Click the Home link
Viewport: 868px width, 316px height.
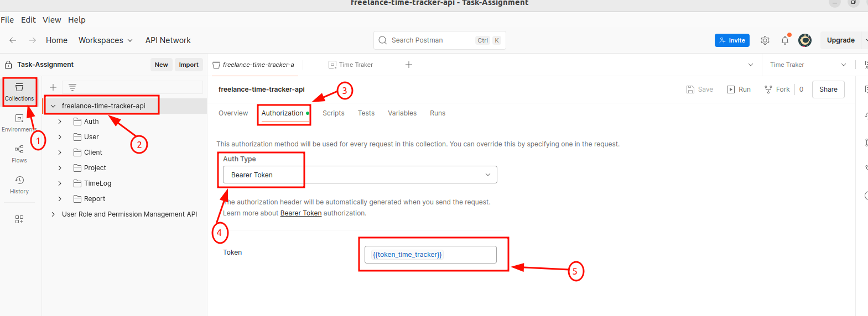pyautogui.click(x=56, y=40)
